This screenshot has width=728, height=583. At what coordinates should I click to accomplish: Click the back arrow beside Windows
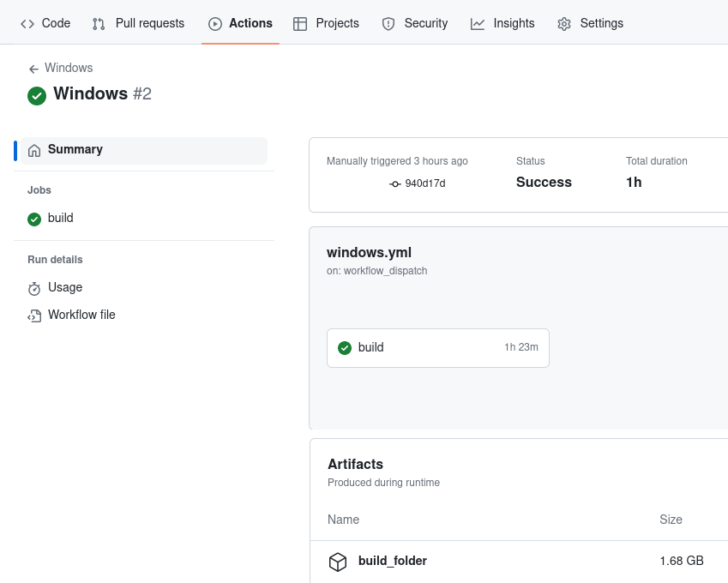(33, 69)
